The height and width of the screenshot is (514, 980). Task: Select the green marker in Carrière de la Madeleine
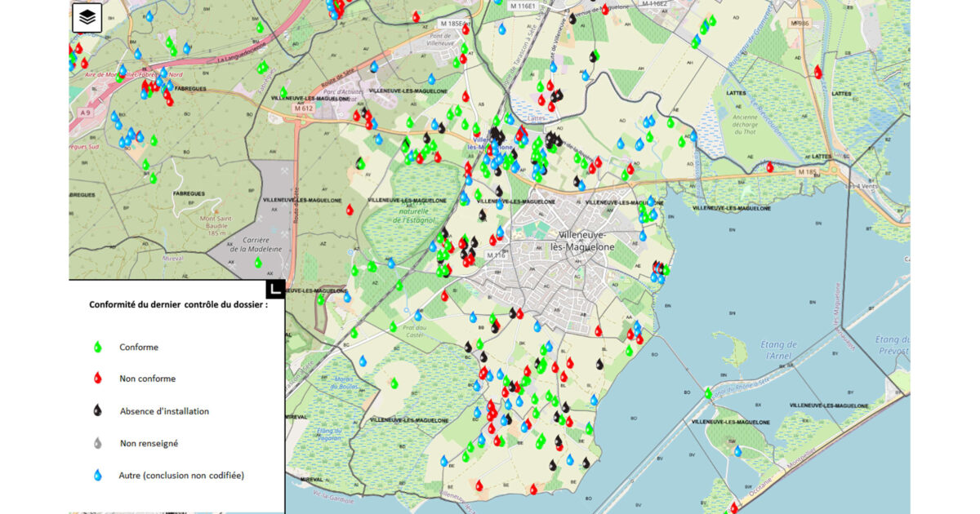tap(257, 262)
